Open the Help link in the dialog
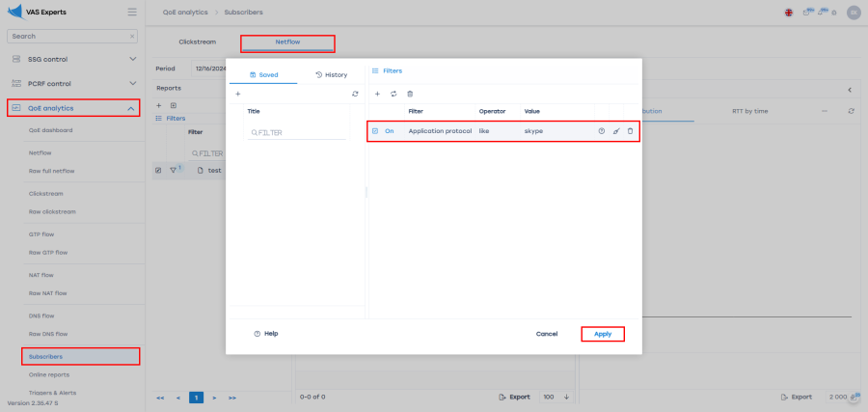The width and height of the screenshot is (868, 412). click(x=265, y=333)
